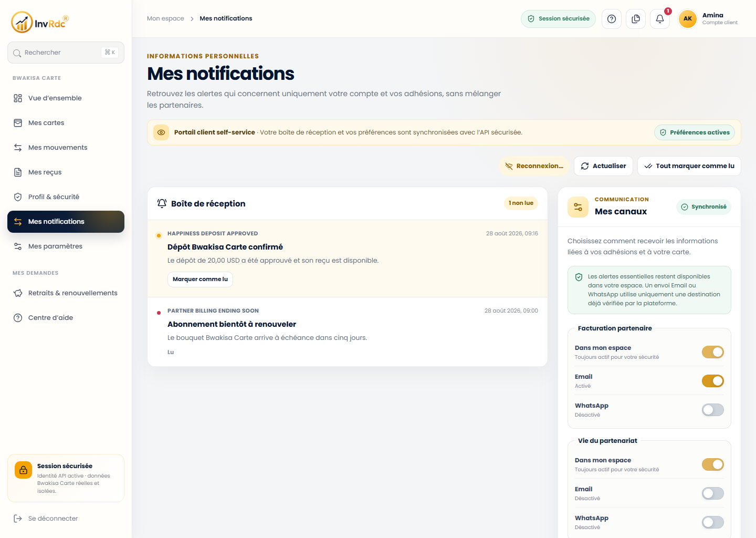756x538 pixels.
Task: Enable WhatsApp for Vie du partenariat
Action: 713,522
